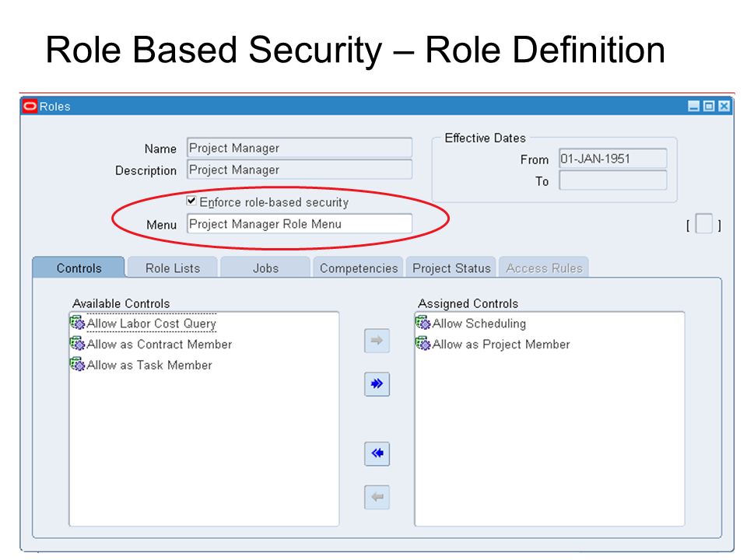
Task: Click the small bracketed descriptive flexfield box
Action: coord(703,224)
